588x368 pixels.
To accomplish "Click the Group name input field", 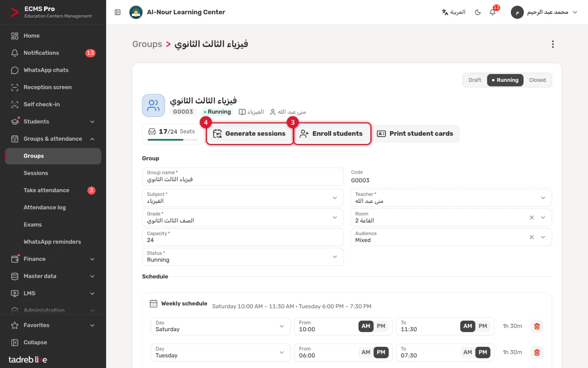I will pyautogui.click(x=243, y=177).
